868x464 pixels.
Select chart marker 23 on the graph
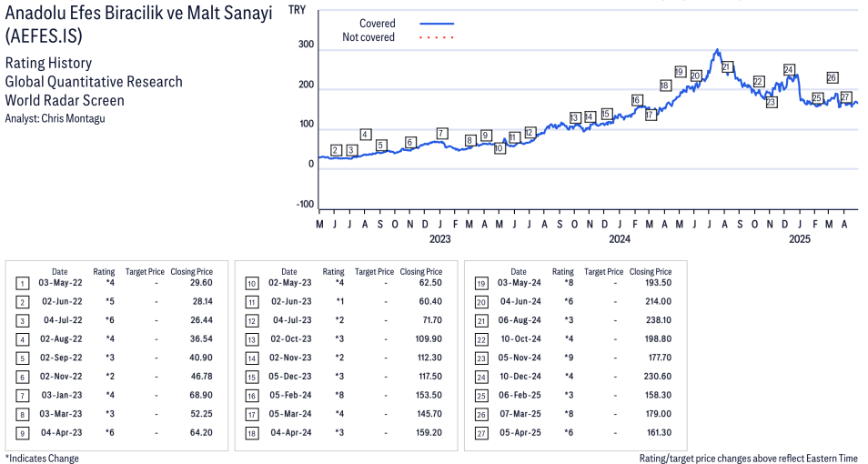coord(772,102)
